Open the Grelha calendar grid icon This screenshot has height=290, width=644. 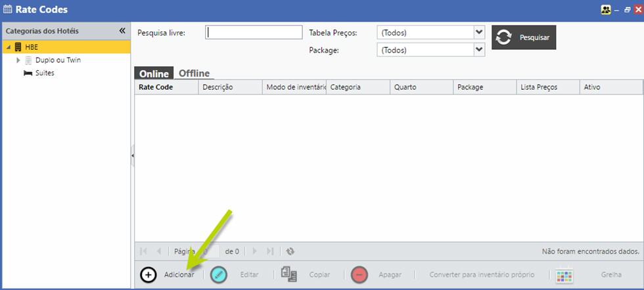coord(565,274)
